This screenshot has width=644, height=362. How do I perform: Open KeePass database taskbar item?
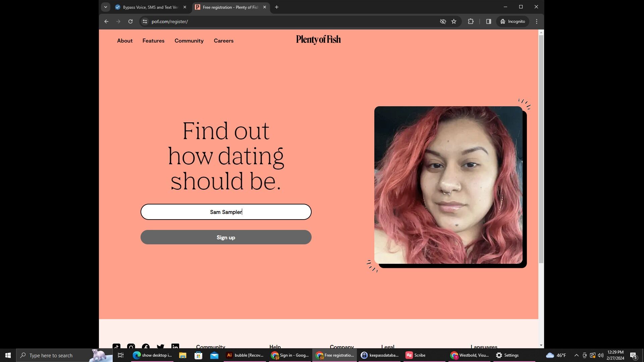[x=380, y=355]
